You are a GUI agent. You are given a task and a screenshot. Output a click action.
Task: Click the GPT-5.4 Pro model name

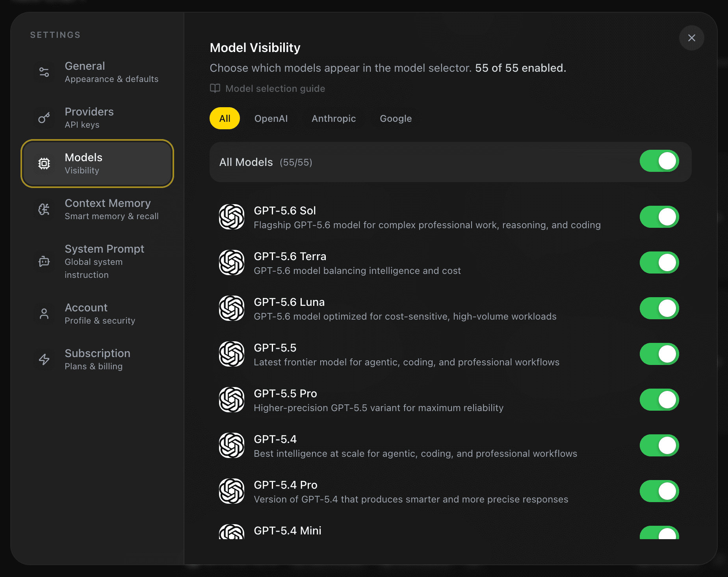tap(286, 485)
